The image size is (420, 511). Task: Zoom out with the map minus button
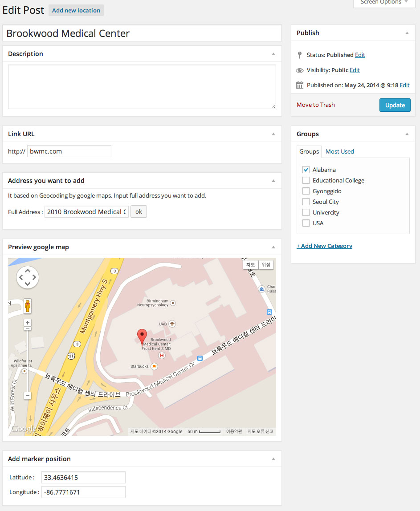click(28, 396)
